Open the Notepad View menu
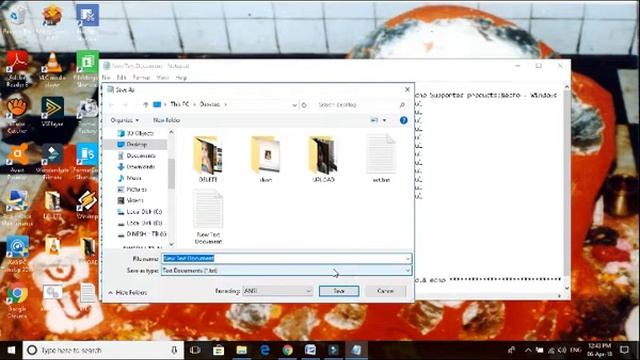Viewport: 640px width, 360px height. coord(163,78)
